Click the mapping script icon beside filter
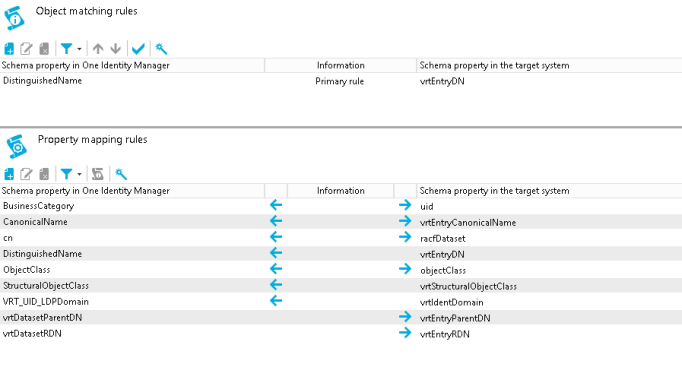Image resolution: width=682 pixels, height=367 pixels. 97,174
